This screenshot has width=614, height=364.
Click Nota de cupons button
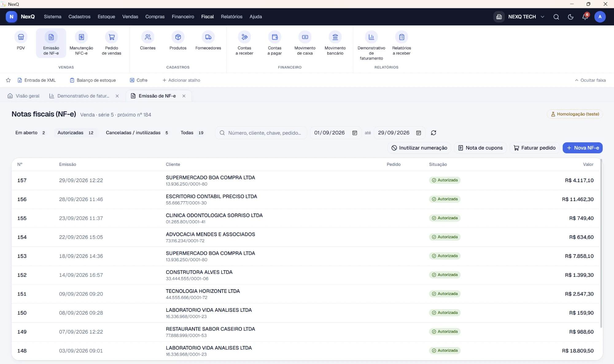point(480,148)
